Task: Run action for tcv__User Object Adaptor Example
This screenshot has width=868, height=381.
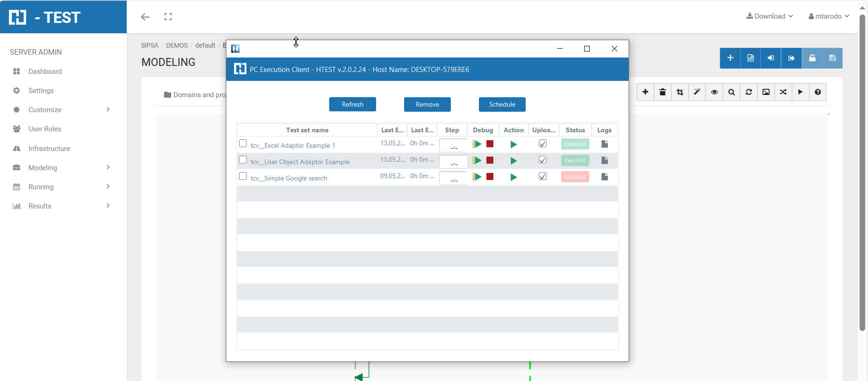Action: [514, 161]
